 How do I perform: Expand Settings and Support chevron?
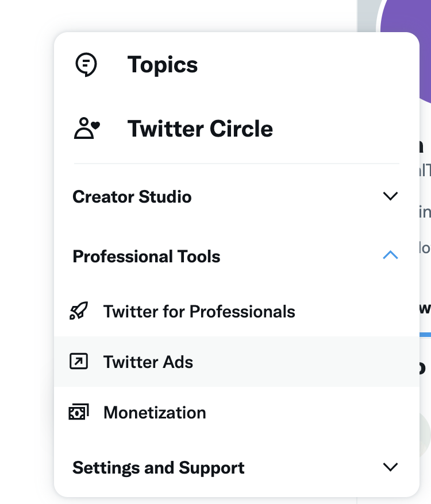coord(390,467)
